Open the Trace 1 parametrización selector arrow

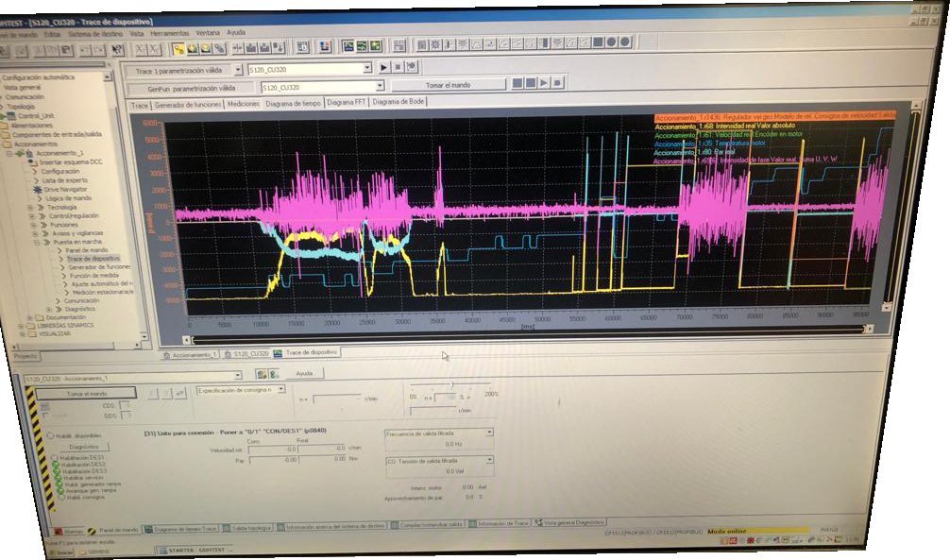(x=238, y=70)
